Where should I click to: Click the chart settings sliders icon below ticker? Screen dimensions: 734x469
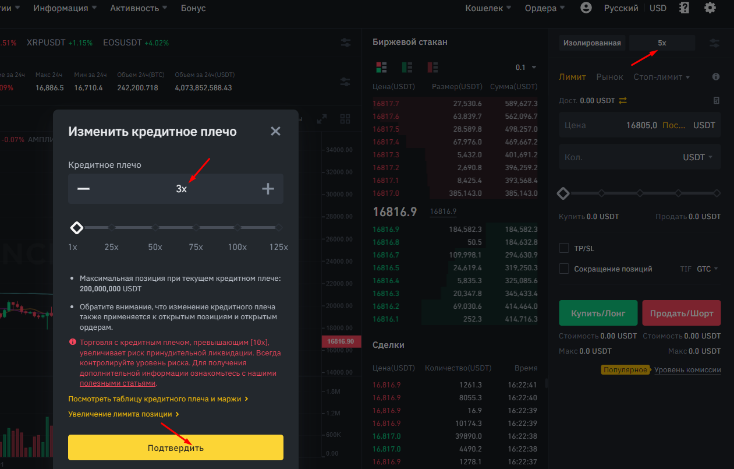click(345, 81)
